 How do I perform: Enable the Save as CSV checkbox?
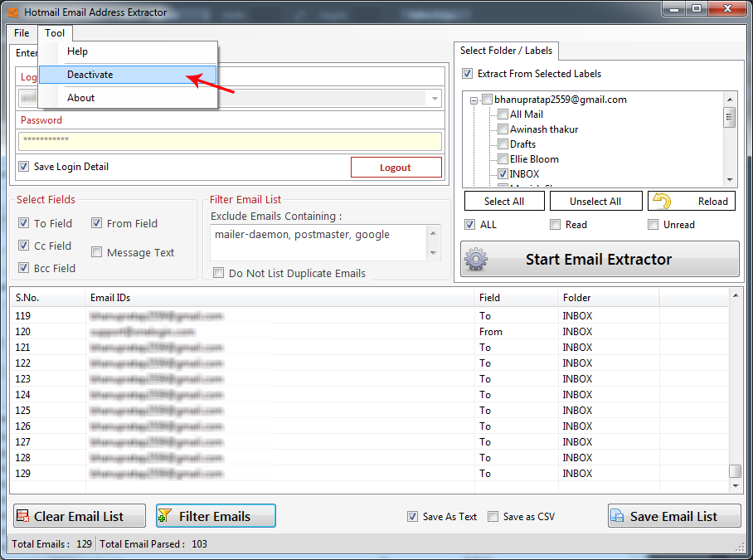point(493,517)
